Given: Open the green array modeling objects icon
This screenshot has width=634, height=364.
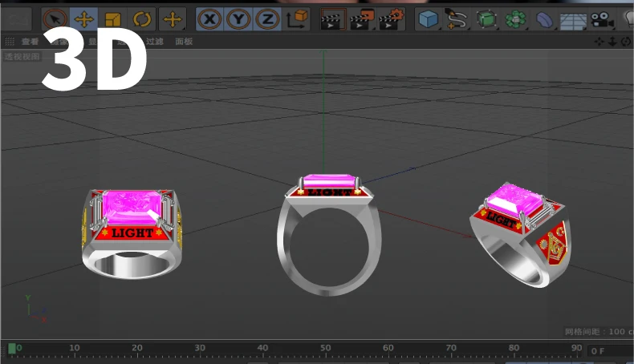Looking at the screenshot, I should coord(515,19).
